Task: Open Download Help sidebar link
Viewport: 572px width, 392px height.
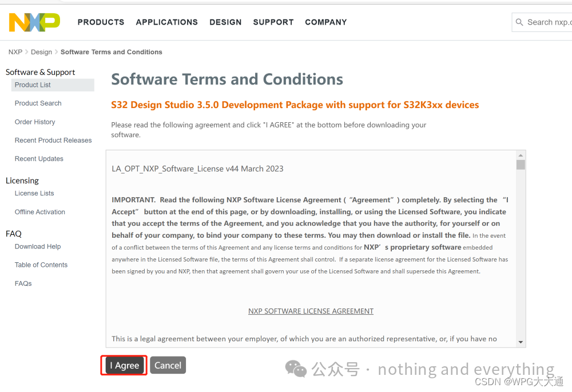Action: point(38,247)
